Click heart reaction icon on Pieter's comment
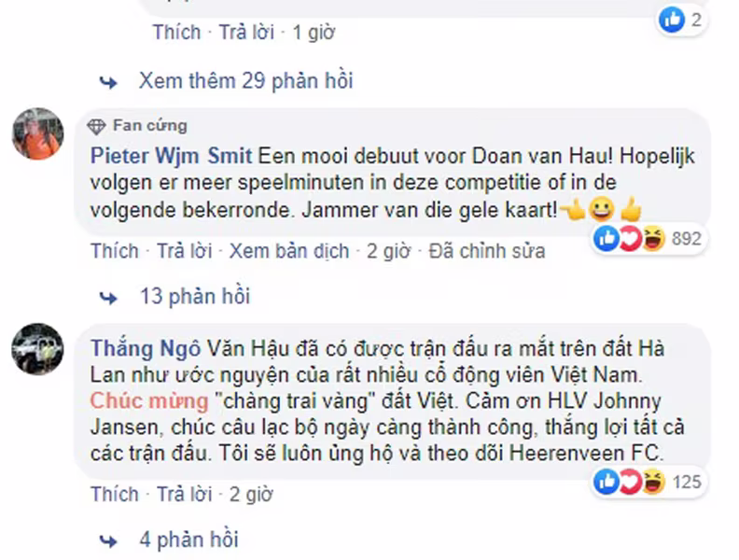The width and height of the screenshot is (739, 560). tap(630, 239)
